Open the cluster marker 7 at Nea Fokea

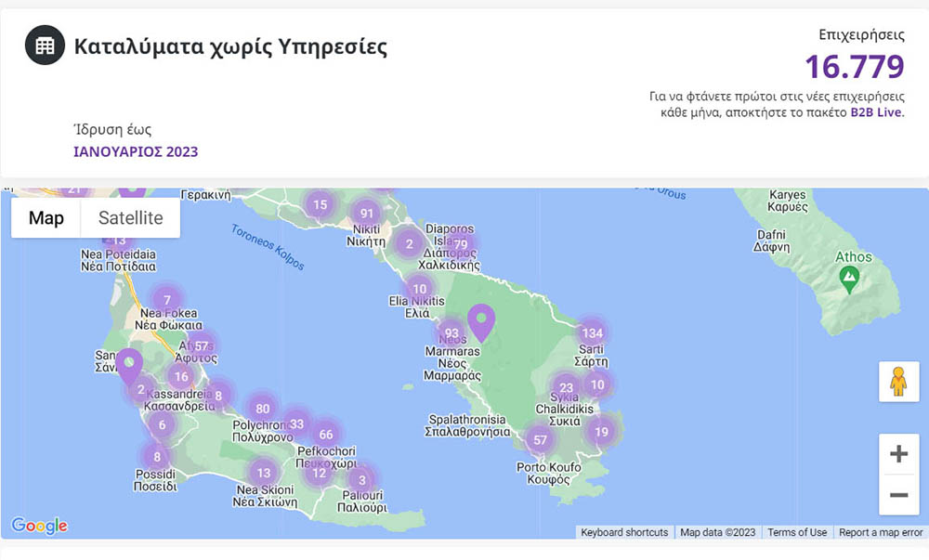click(167, 300)
